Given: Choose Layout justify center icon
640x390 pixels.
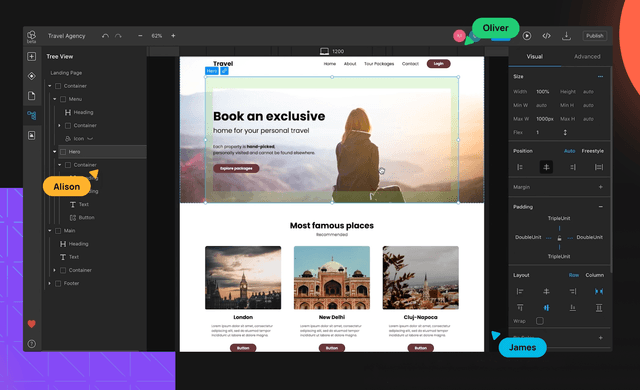Looking at the screenshot, I should [546, 291].
